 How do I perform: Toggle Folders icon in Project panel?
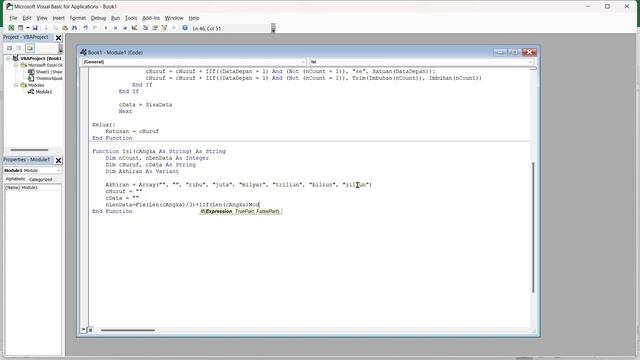click(30, 48)
